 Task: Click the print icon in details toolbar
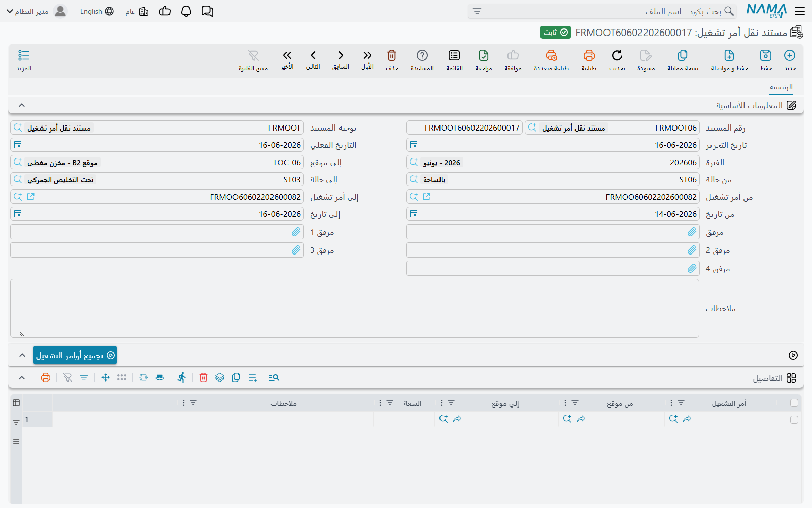click(46, 377)
